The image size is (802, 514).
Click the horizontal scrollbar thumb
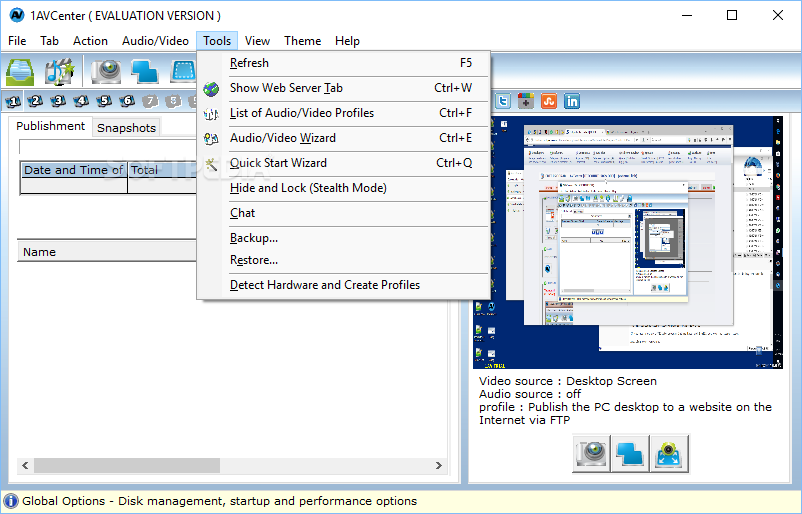tap(127, 465)
